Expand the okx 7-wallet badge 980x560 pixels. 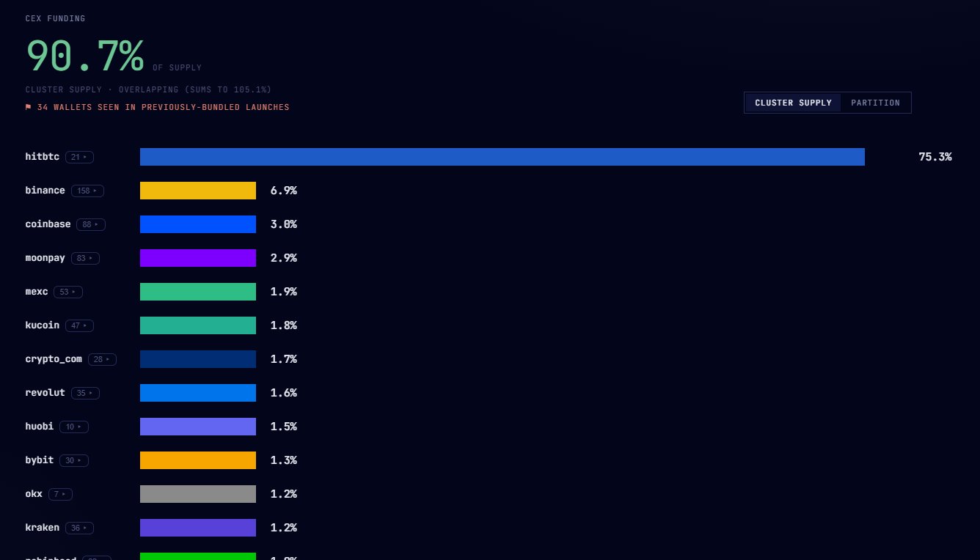click(x=60, y=494)
